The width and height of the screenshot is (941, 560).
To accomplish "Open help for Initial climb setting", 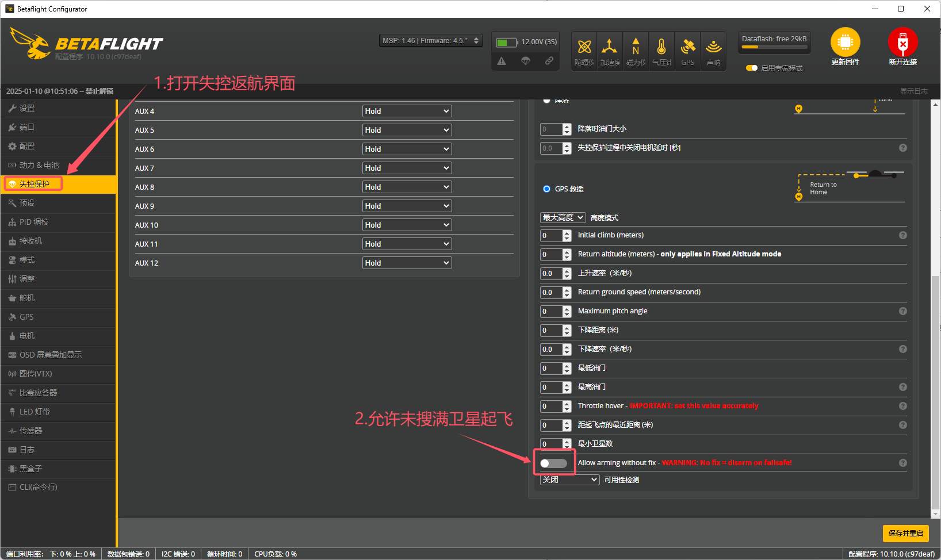I will pos(903,235).
